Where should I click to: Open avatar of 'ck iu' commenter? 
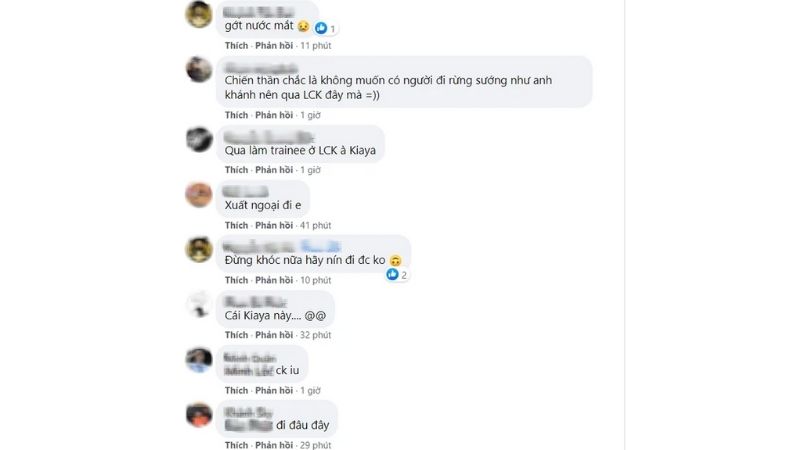pos(198,360)
